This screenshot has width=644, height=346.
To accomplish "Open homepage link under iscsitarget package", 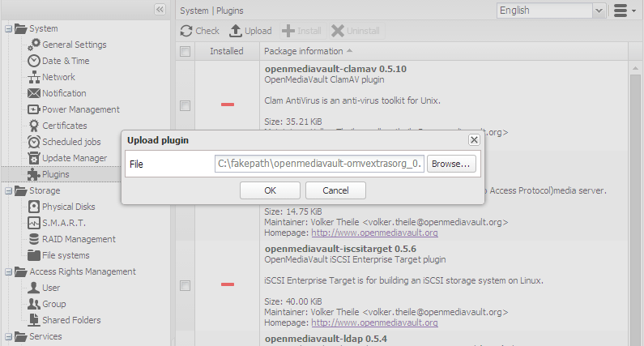I will point(374,323).
